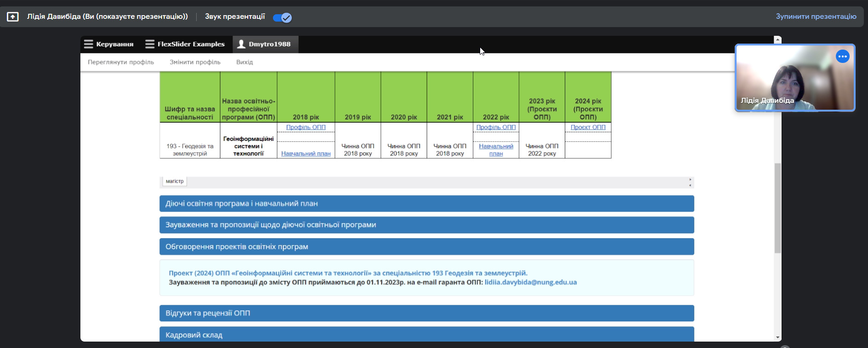Open Змінити профіль menu item

195,62
